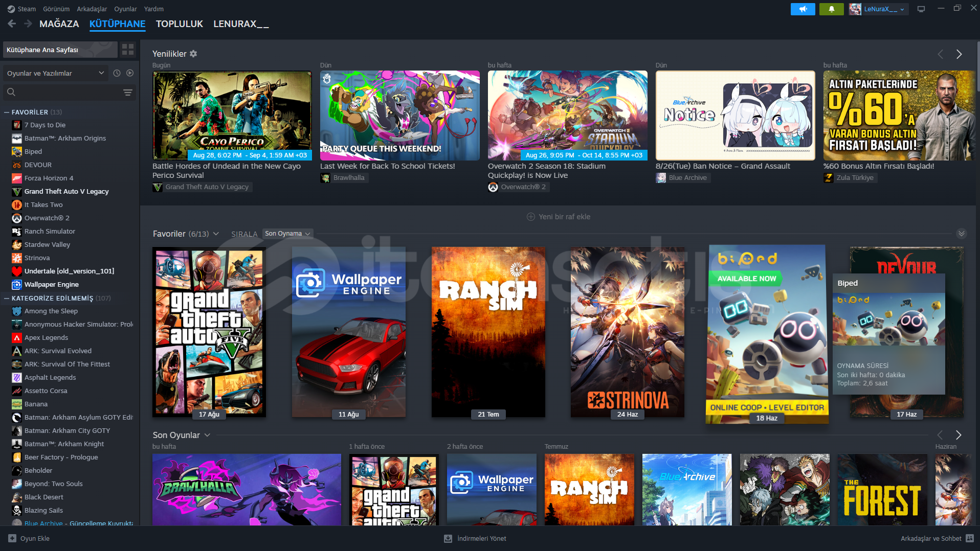
Task: Open the Yardım menu
Action: (154, 9)
